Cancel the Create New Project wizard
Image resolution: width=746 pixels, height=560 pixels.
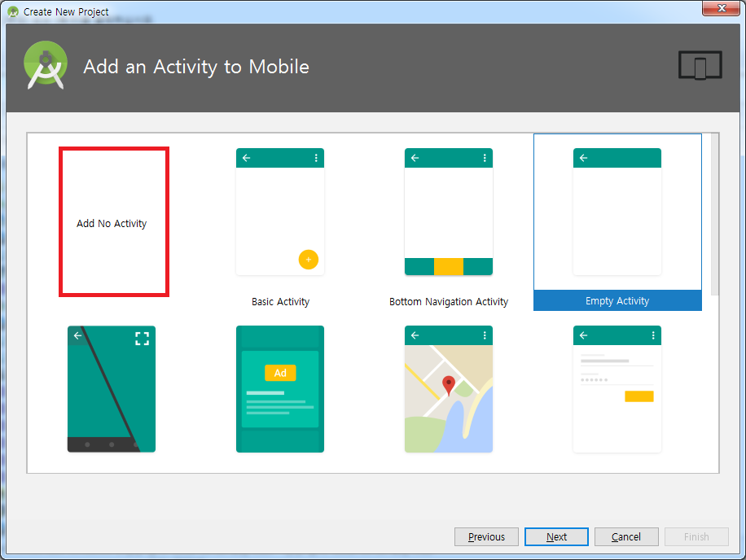point(626,536)
